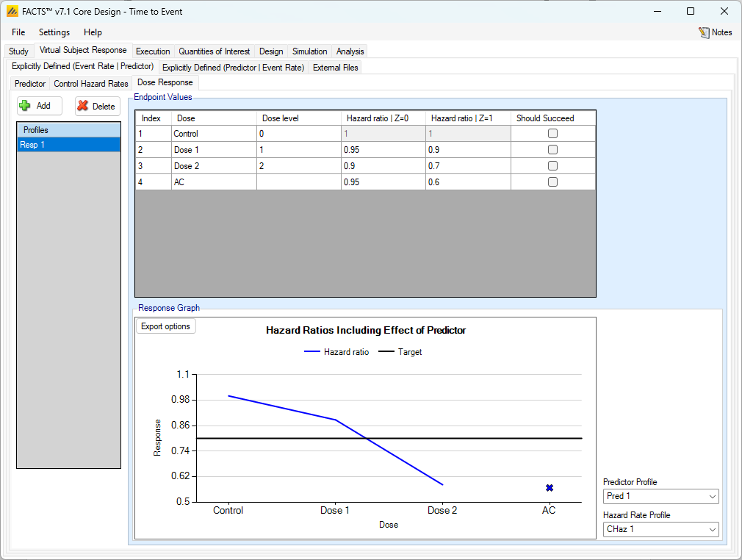This screenshot has width=742, height=560.
Task: Edit Dose 2 hazard ratio Z=1 cell
Action: (x=467, y=166)
